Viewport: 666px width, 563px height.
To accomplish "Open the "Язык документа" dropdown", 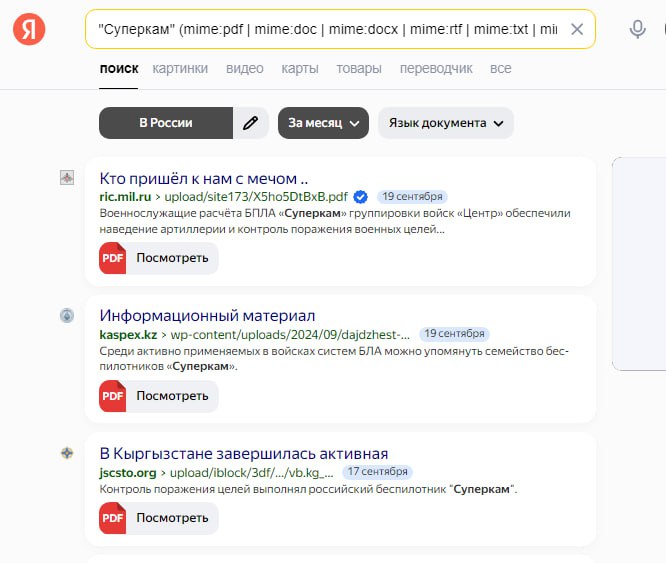I will (446, 123).
